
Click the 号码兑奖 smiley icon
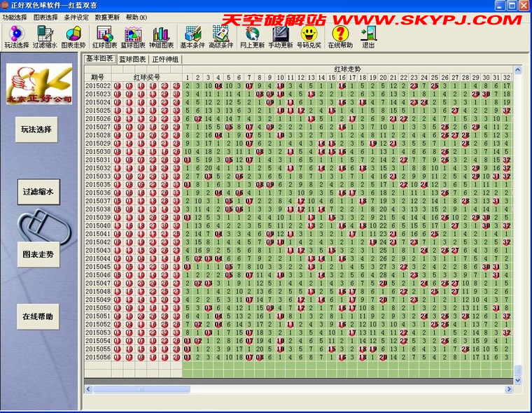[x=309, y=36]
